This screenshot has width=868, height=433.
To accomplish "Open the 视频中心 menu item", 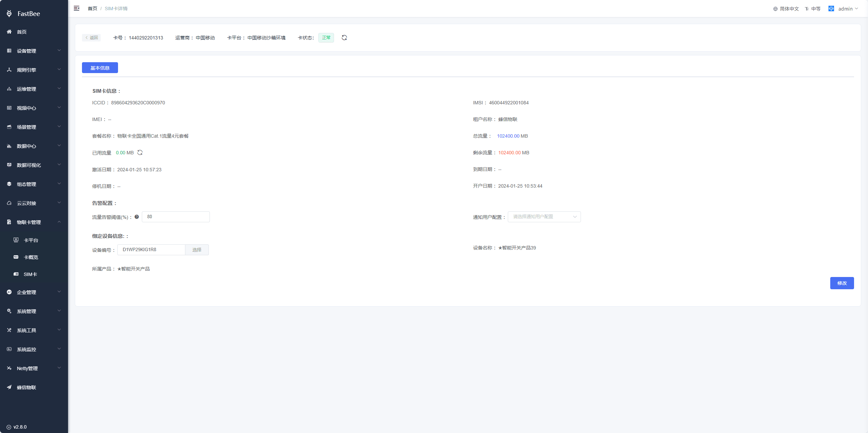I will [x=34, y=108].
